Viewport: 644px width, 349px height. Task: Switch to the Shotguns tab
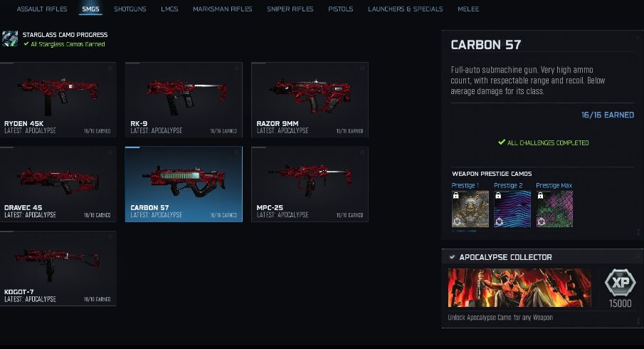point(130,9)
